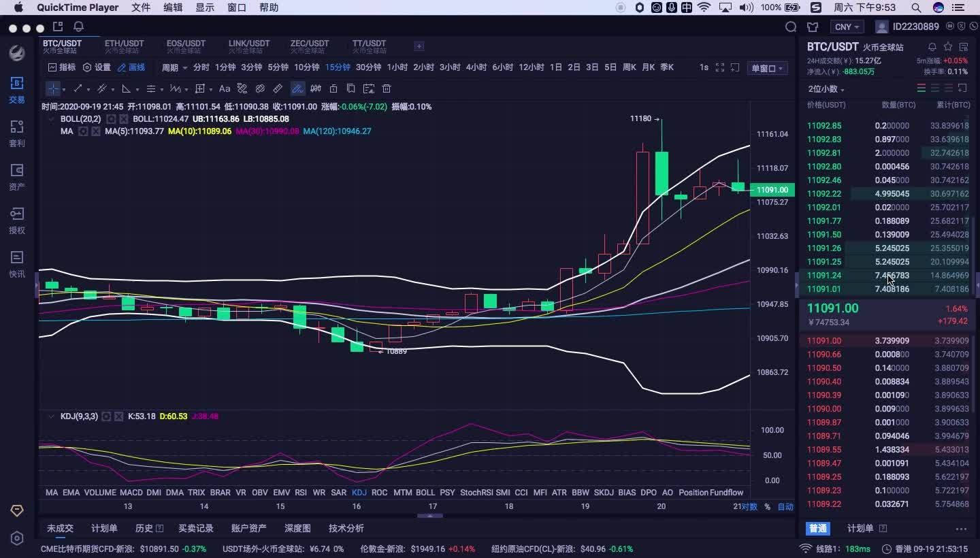Viewport: 980px width, 558px height.
Task: Select the angle/triangle drawing tool
Action: pos(126,88)
